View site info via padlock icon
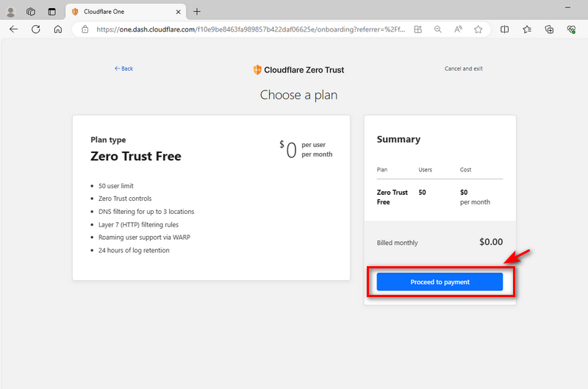This screenshot has width=588, height=389. click(x=85, y=29)
